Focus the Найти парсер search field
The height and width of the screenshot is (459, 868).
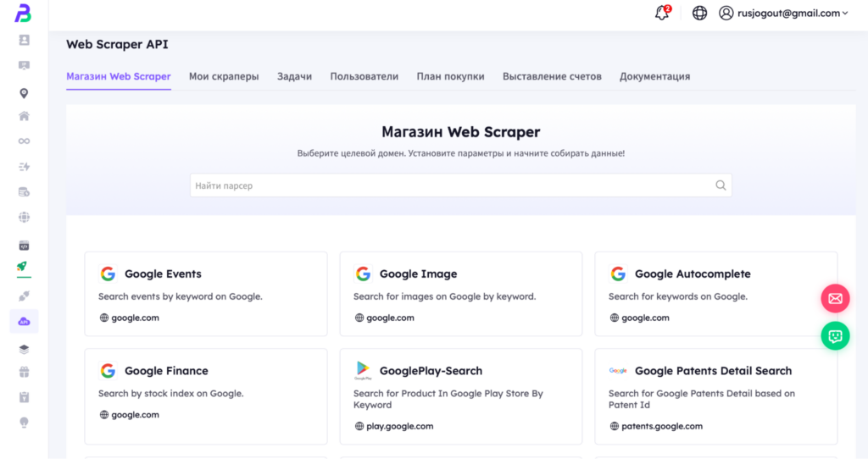(460, 185)
